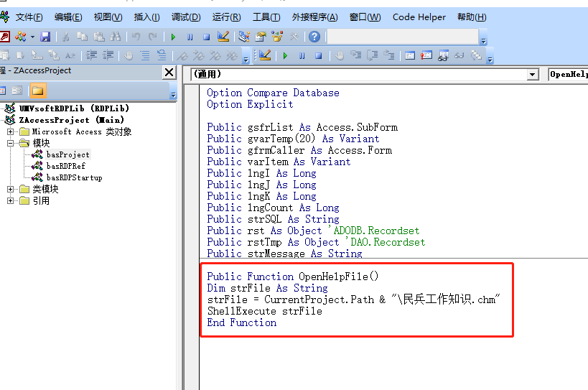Close the ZAccessProject explorer pane

(x=169, y=72)
